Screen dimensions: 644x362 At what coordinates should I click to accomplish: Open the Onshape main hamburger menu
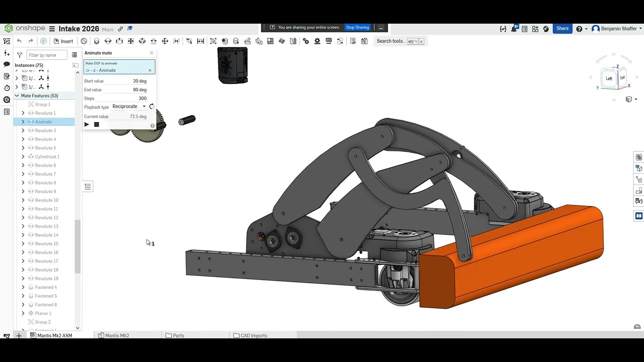pos(52,29)
